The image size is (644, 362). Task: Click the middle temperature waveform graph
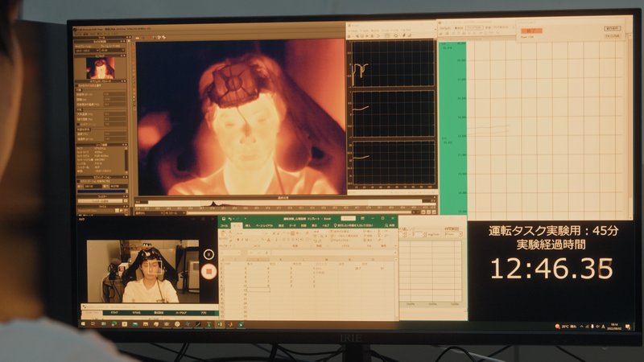[x=393, y=113]
